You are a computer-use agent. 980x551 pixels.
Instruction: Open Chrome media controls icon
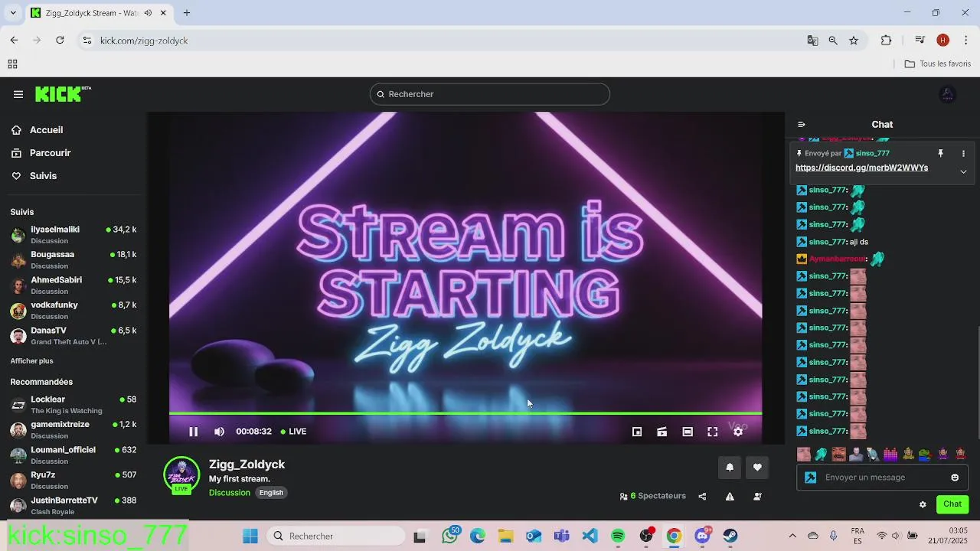[x=920, y=41]
